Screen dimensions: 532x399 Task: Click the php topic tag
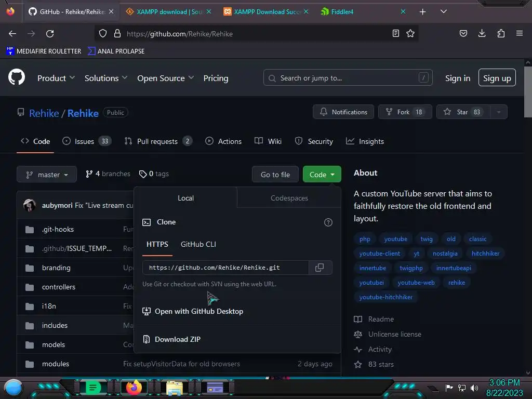coord(365,239)
